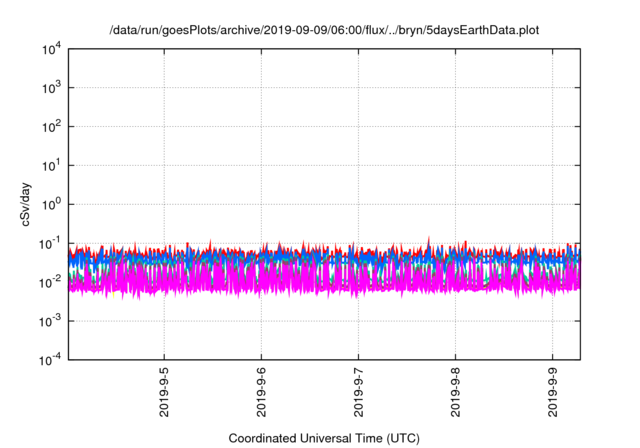Click the 2019-9-5 date tick label
This screenshot has height=448, width=640.
click(164, 392)
